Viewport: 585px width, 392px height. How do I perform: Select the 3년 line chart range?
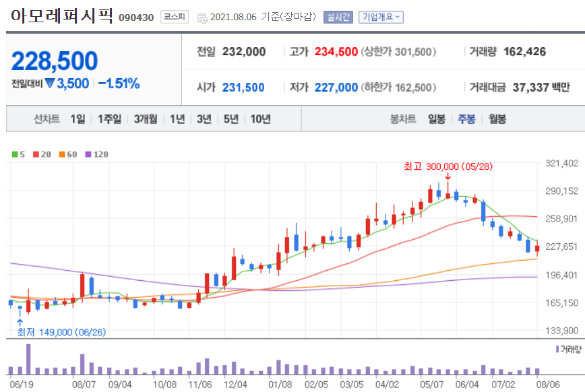[x=204, y=119]
